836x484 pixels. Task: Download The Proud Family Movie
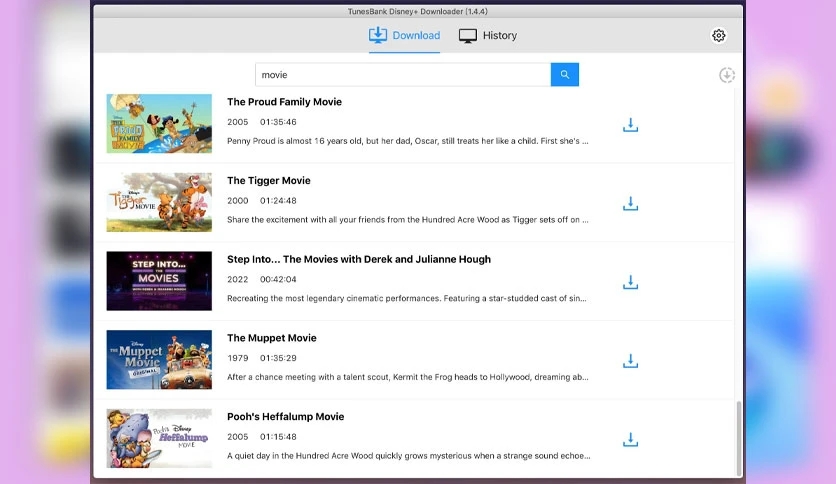click(630, 125)
